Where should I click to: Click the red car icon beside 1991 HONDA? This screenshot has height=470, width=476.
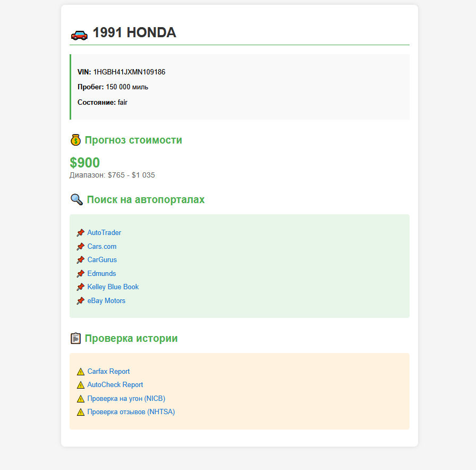coord(79,35)
